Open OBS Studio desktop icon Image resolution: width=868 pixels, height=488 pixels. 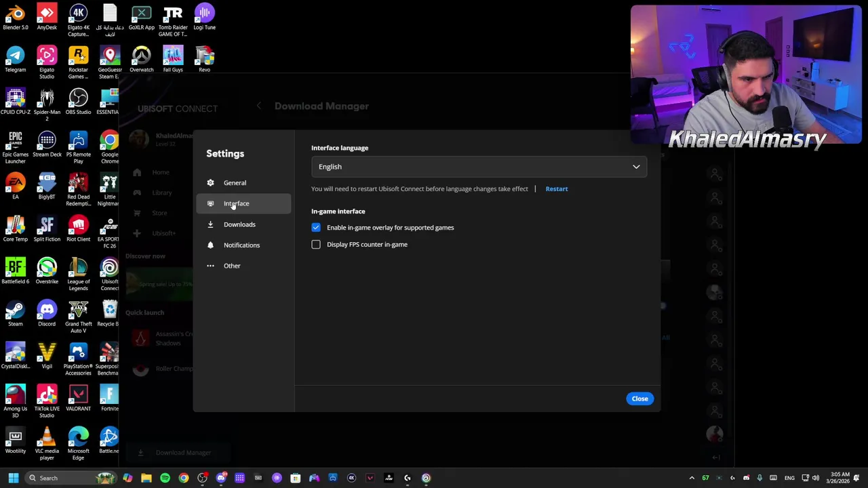[x=78, y=101]
